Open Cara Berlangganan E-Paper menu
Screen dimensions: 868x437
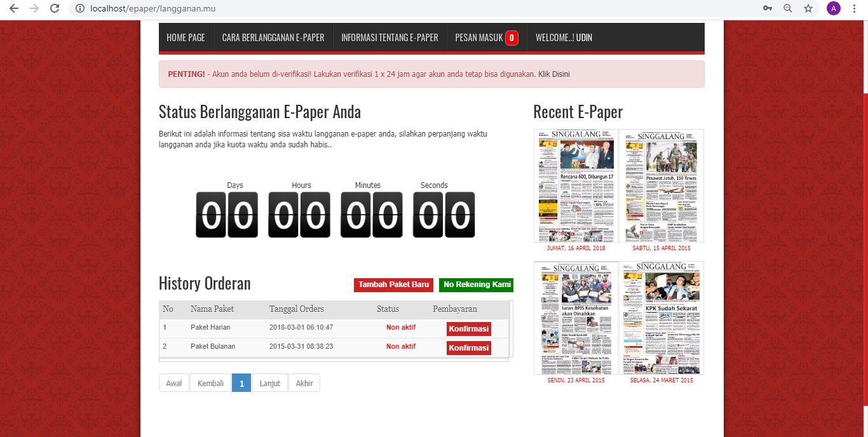click(273, 38)
